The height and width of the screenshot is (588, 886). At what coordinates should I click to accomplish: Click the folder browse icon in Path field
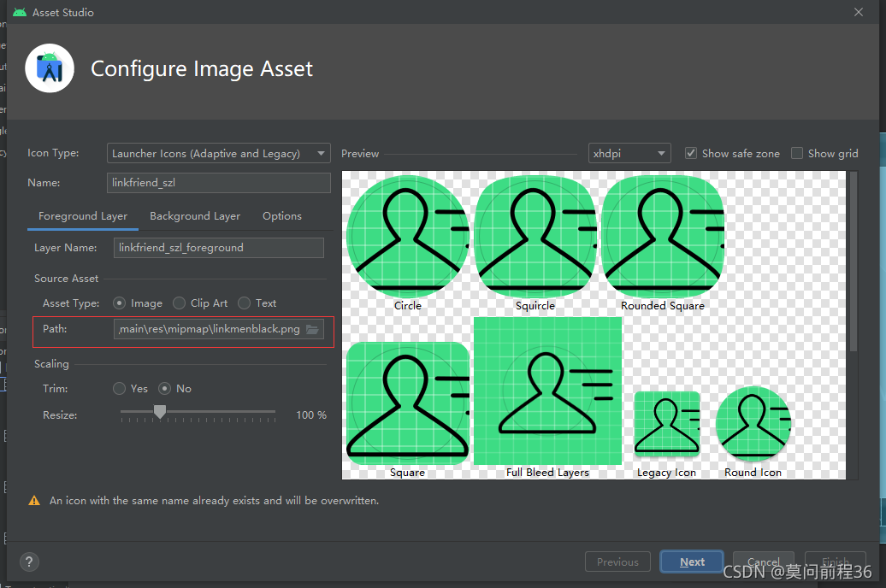coord(312,329)
